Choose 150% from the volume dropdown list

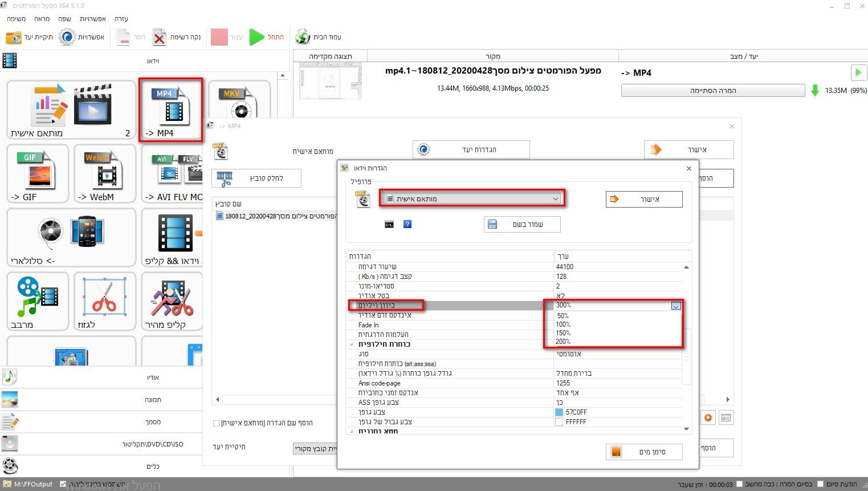pos(563,333)
